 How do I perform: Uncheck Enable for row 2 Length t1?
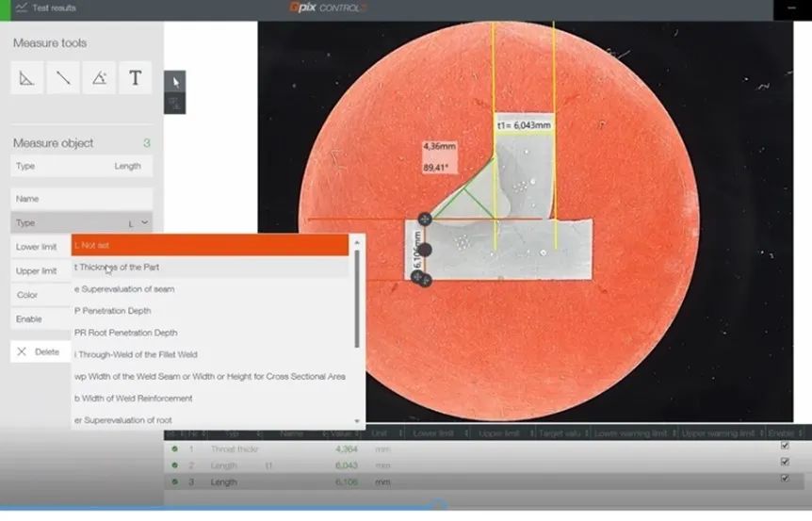point(785,462)
